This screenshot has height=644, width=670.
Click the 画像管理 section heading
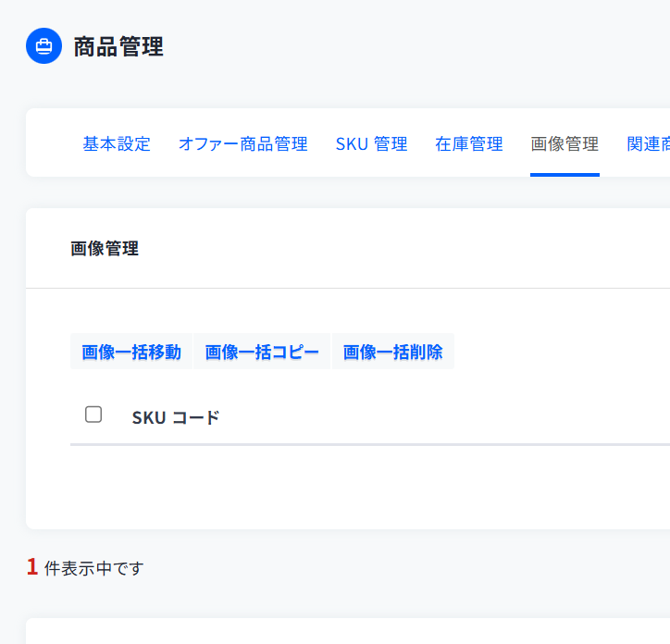[x=105, y=248]
